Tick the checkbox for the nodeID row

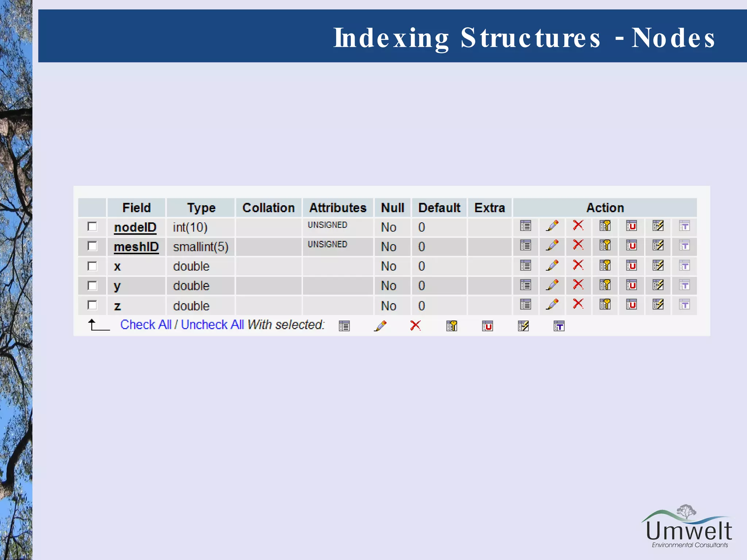point(92,226)
